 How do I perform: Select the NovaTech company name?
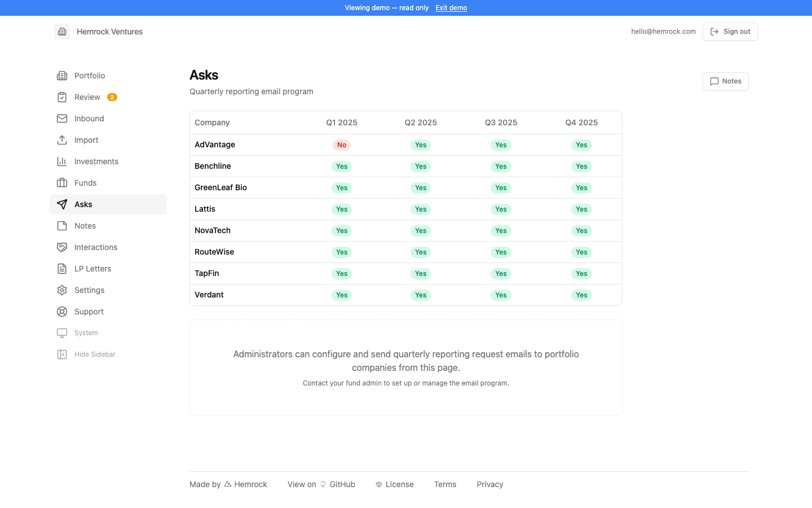click(213, 230)
